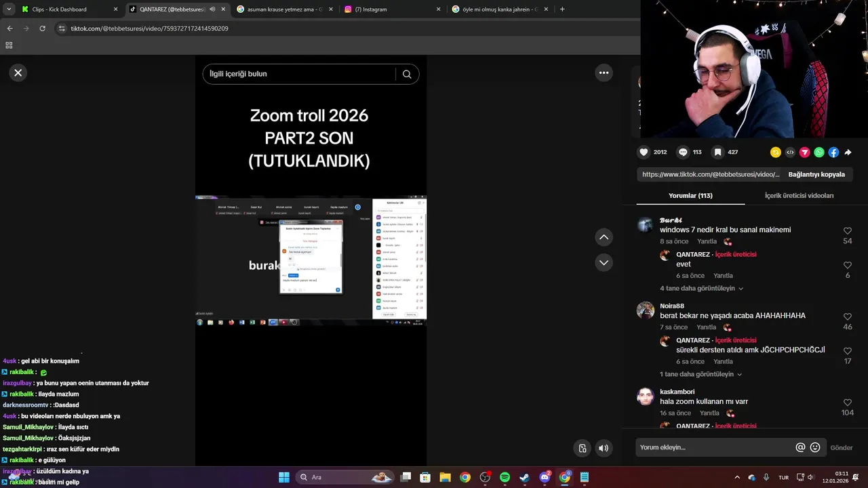Click the Yorum ekleyin comment field
868x488 pixels.
pos(715,447)
